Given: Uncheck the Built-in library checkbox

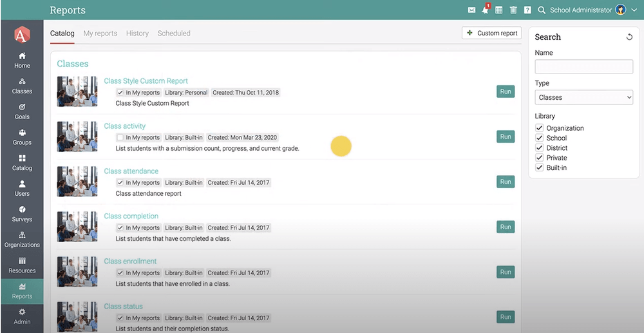Looking at the screenshot, I should (x=540, y=167).
